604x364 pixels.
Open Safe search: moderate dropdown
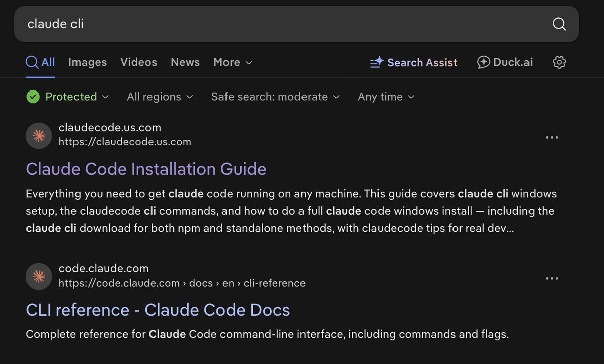pos(275,97)
